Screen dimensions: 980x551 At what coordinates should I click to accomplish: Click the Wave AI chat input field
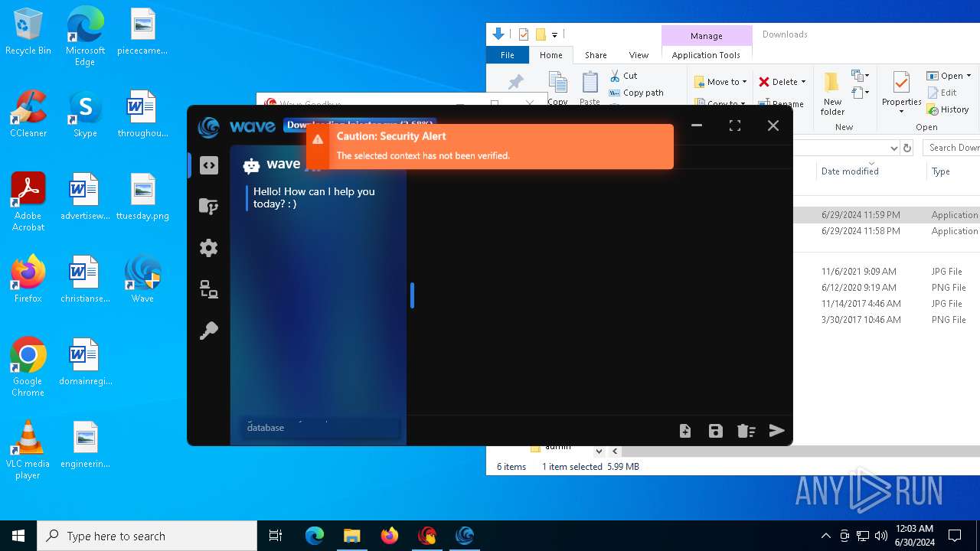click(x=322, y=428)
